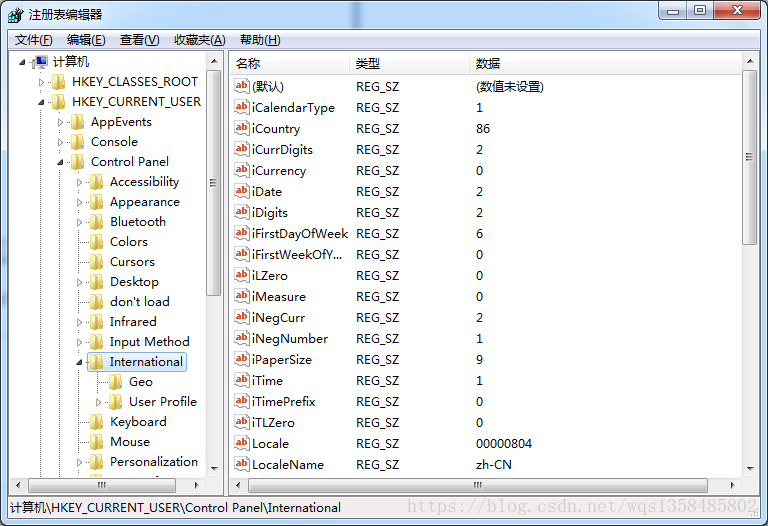This screenshot has width=768, height=526.
Task: Click the string icon beside LocaleName
Action: 241,464
